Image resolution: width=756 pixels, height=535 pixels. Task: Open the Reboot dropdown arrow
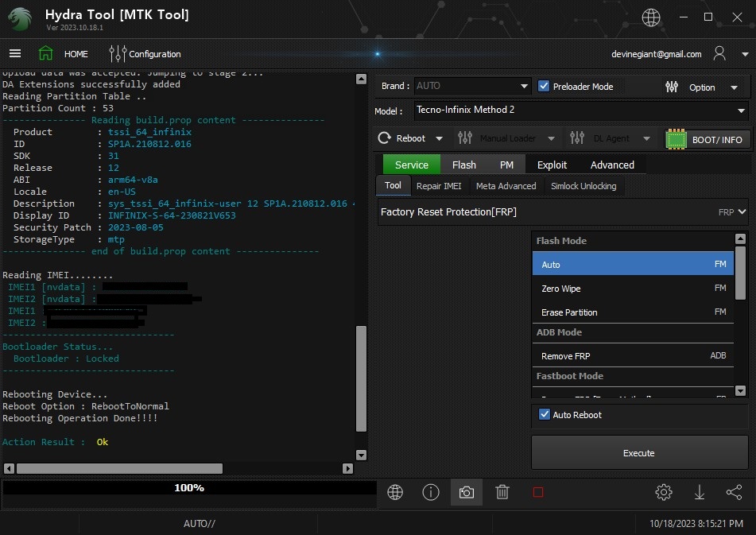[439, 138]
